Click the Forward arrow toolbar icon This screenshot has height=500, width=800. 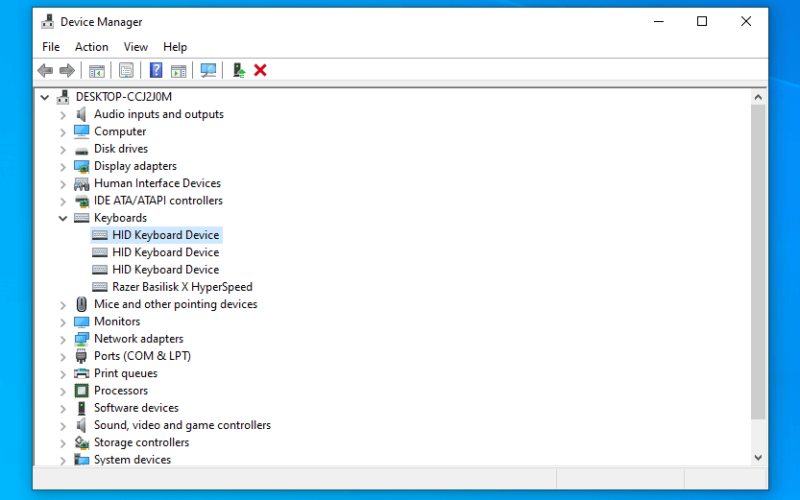point(67,70)
